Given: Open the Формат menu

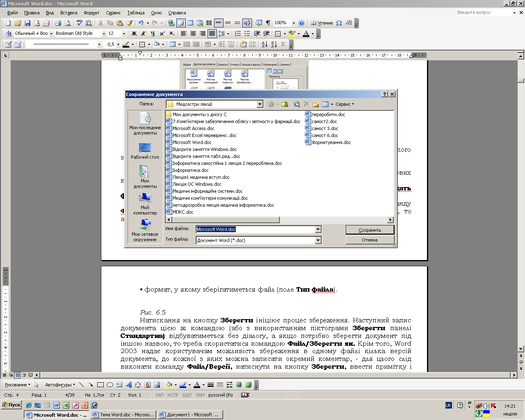Looking at the screenshot, I should 91,13.
